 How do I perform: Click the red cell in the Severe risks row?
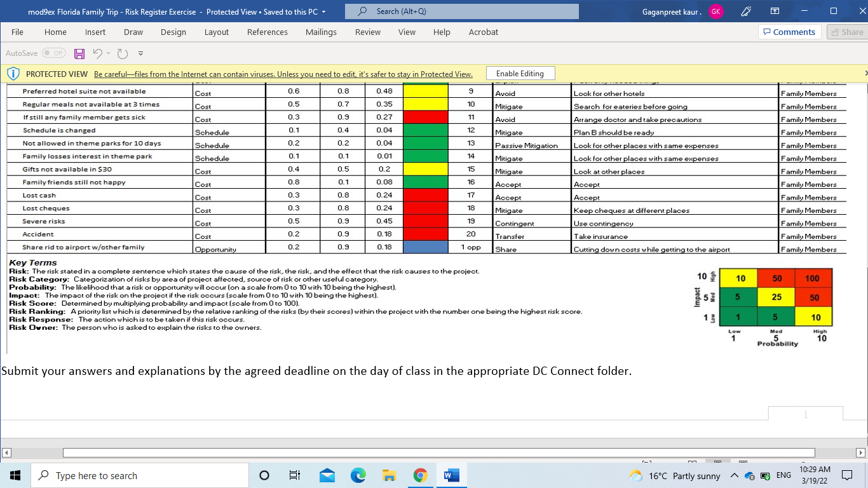coord(426,222)
